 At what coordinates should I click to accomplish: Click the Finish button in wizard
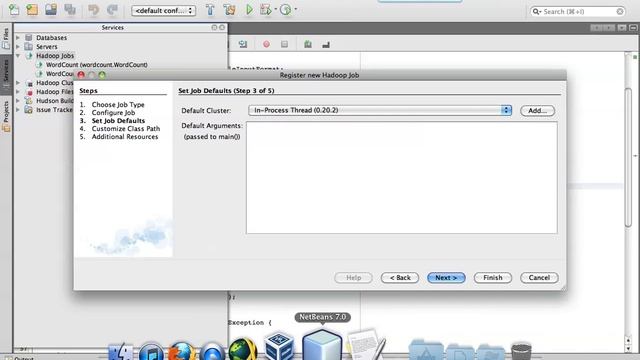click(x=493, y=278)
